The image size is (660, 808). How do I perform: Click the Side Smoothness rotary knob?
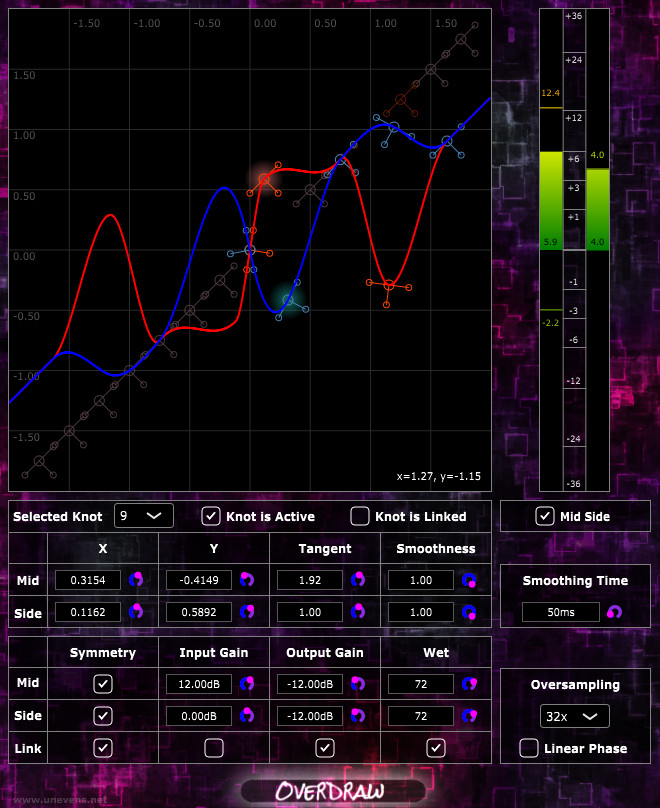[469, 612]
